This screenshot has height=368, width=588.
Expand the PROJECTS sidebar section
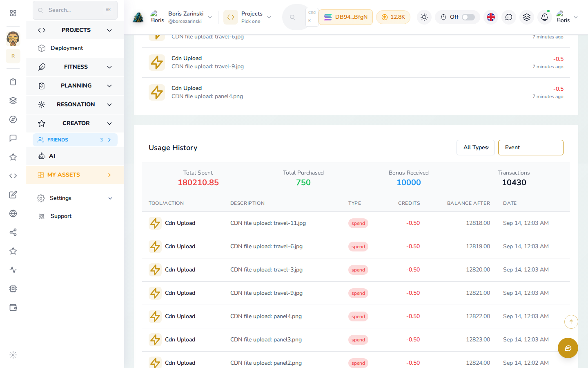click(75, 30)
